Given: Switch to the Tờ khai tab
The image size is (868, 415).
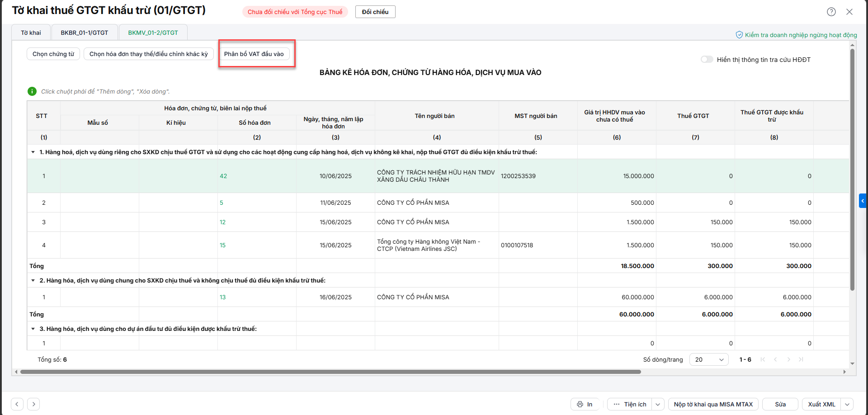Looking at the screenshot, I should coord(31,33).
